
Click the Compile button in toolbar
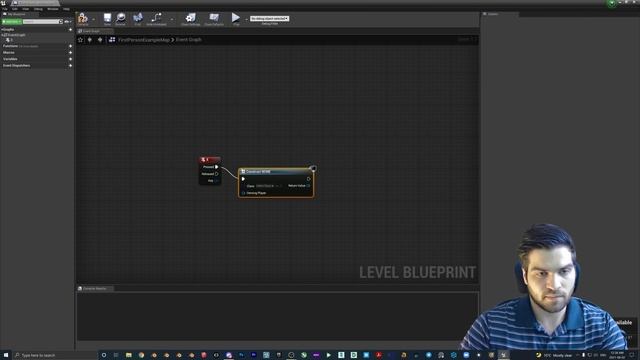tap(83, 19)
